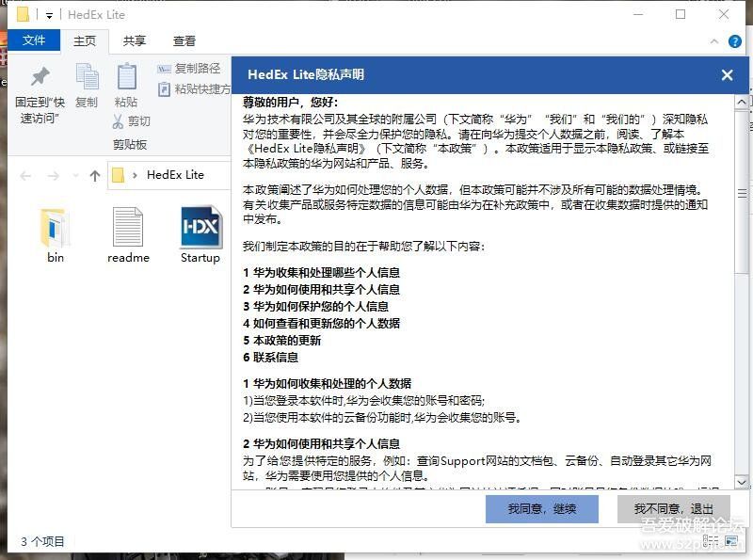This screenshot has height=560, width=753.
Task: Close the HedEx Lite privacy dialog
Action: (727, 75)
